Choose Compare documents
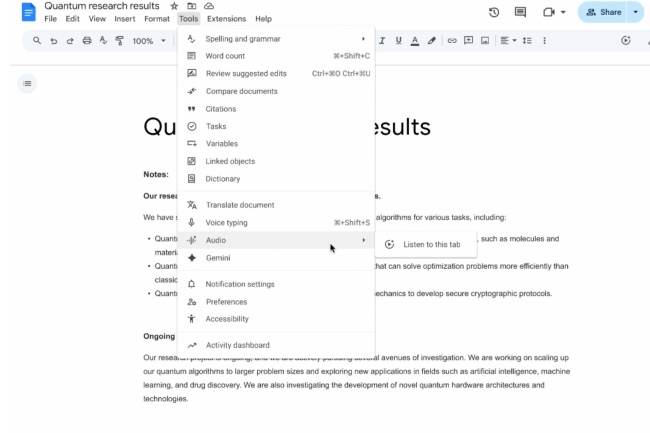The height and width of the screenshot is (433, 650). click(276, 91)
